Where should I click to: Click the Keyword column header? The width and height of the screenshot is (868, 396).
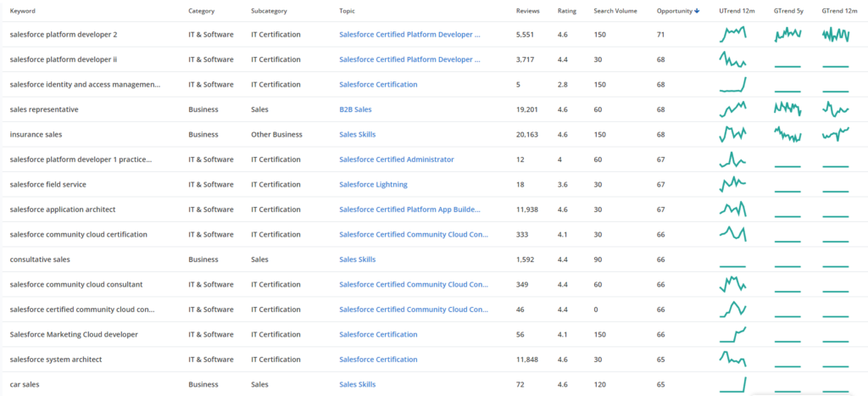(x=23, y=11)
